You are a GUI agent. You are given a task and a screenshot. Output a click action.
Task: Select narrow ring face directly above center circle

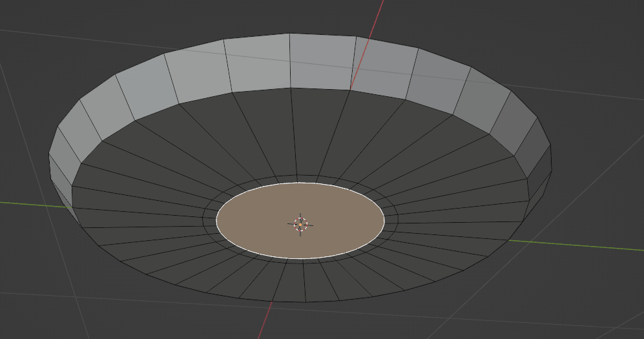[x=305, y=179]
